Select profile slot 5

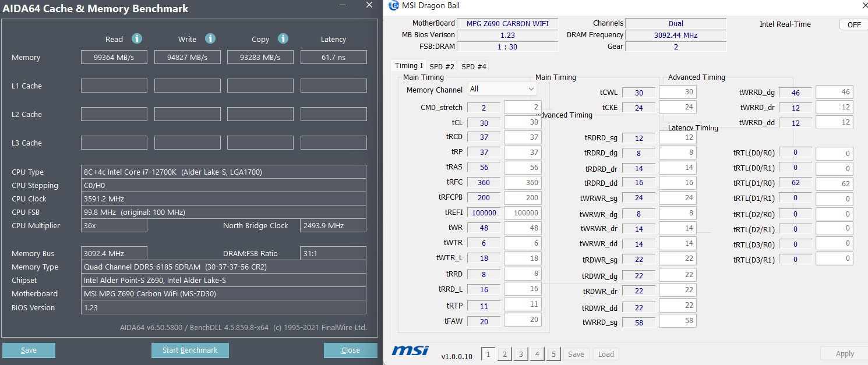click(553, 354)
